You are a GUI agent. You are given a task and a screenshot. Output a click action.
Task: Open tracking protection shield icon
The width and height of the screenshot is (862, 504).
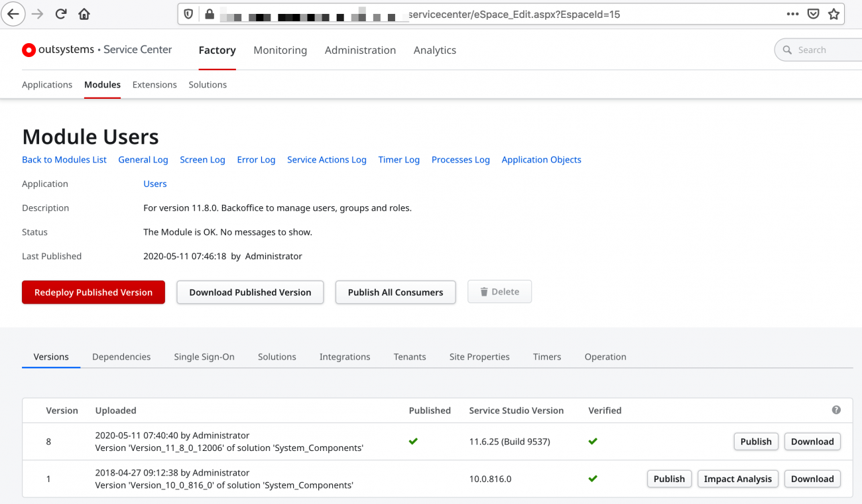(189, 14)
